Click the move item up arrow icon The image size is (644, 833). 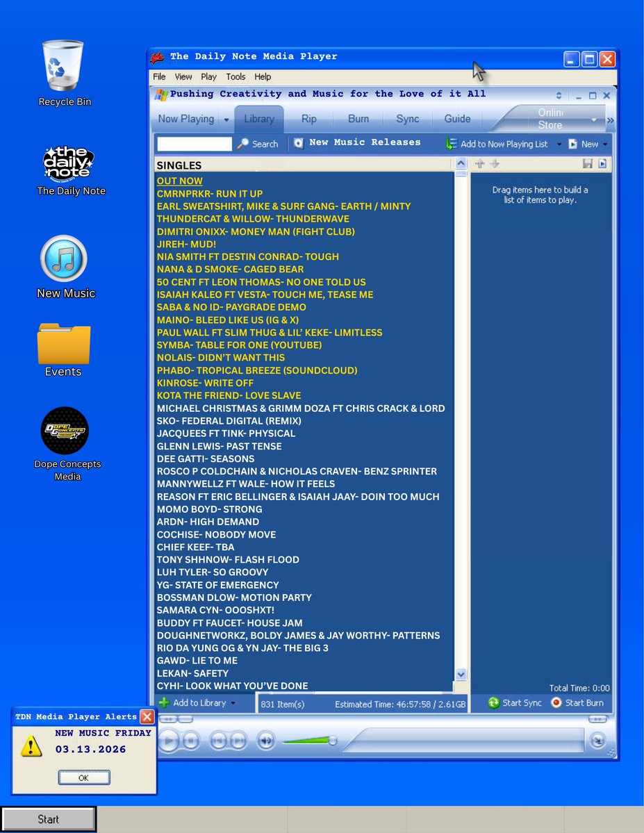point(480,164)
